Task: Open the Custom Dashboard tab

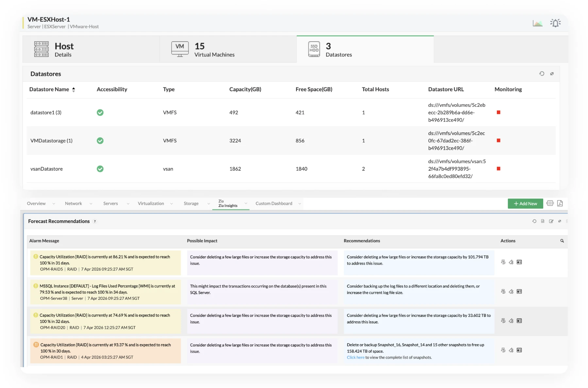Action: pyautogui.click(x=274, y=203)
